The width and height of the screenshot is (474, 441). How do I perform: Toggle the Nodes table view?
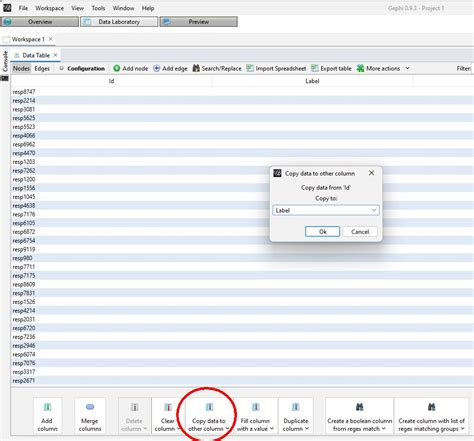(x=21, y=68)
